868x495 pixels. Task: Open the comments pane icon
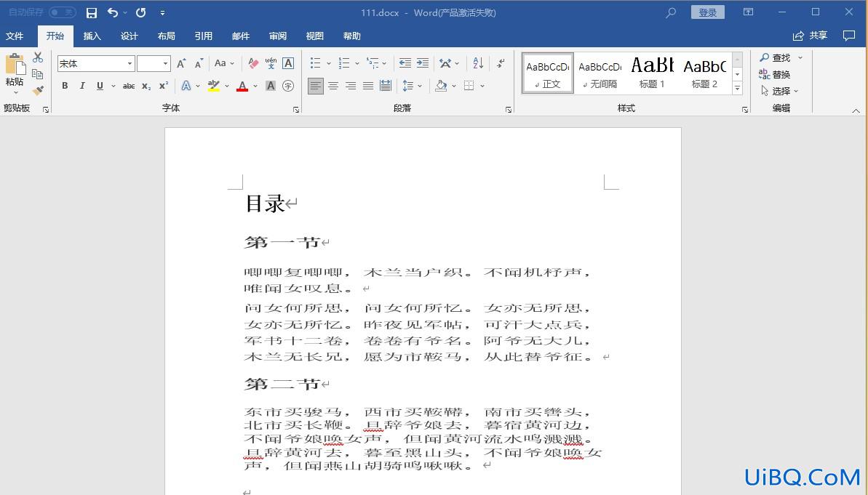(848, 36)
